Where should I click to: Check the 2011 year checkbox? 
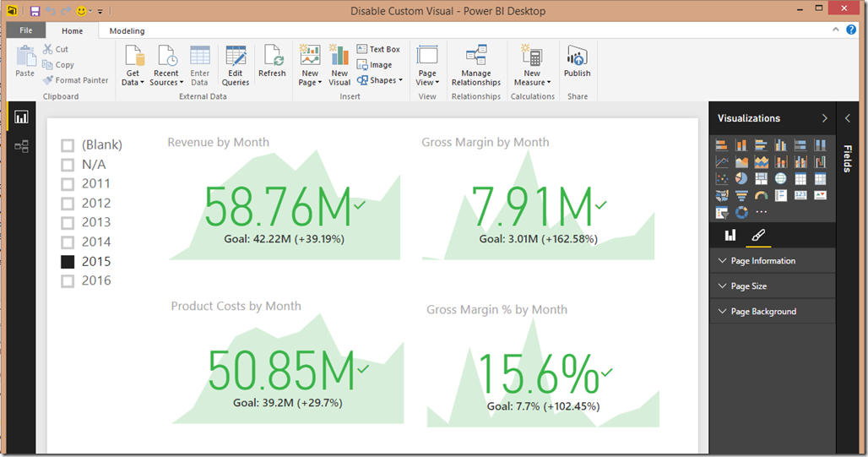[x=68, y=184]
